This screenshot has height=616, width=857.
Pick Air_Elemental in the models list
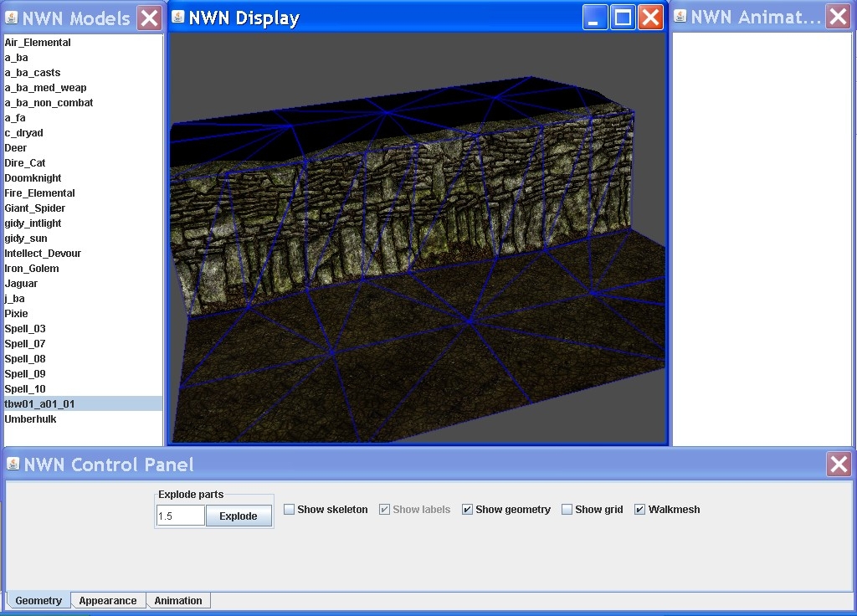tap(38, 43)
